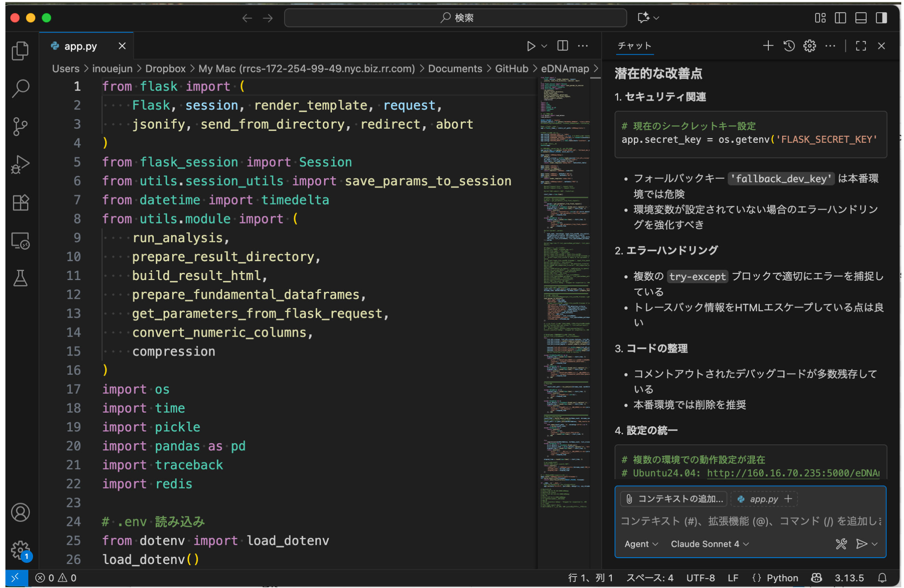Expand the run file dropdown arrow
904x588 pixels.
pos(544,46)
